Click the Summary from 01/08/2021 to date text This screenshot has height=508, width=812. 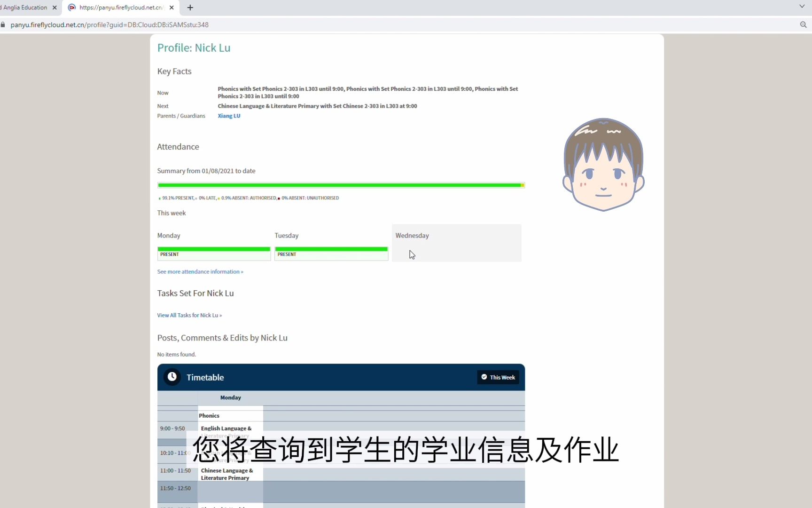click(206, 171)
